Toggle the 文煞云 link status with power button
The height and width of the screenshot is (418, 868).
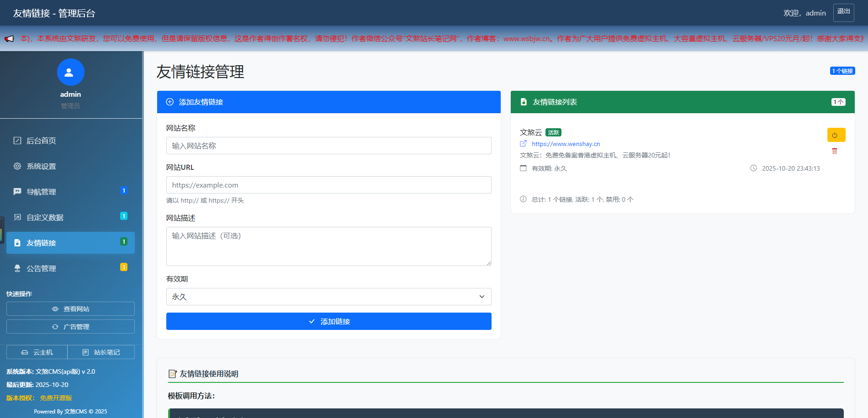click(x=836, y=135)
